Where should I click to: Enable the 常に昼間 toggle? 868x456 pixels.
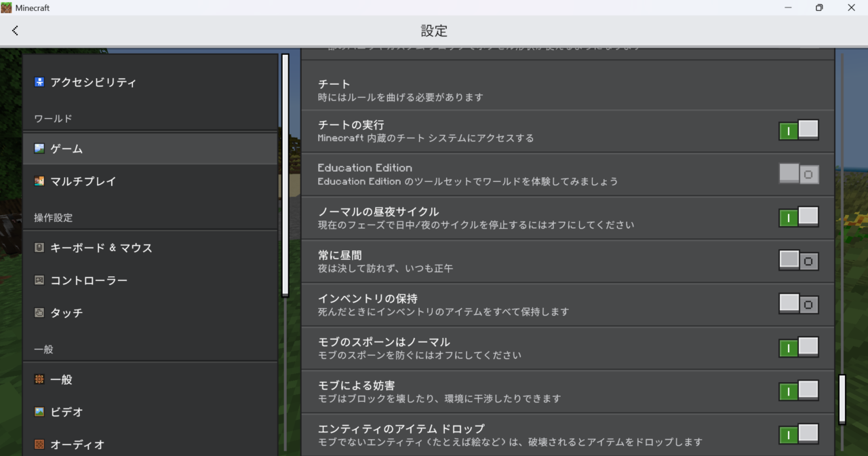pyautogui.click(x=799, y=261)
